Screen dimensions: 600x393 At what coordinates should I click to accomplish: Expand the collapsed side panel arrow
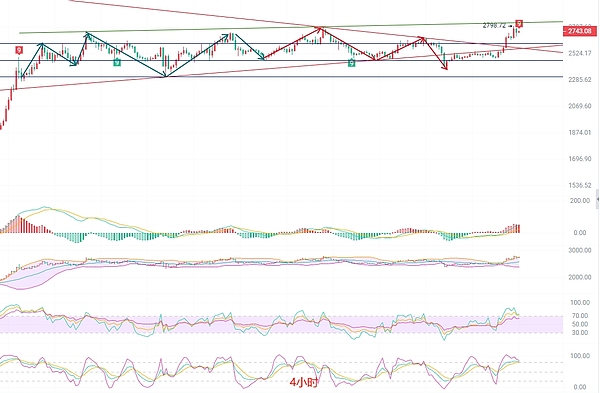click(598, 199)
